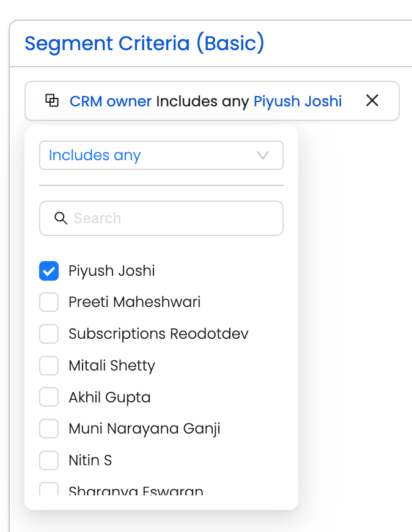Screen dimensions: 412x532
Task: Click the copy icon beside CRM owner
Action: click(x=53, y=101)
